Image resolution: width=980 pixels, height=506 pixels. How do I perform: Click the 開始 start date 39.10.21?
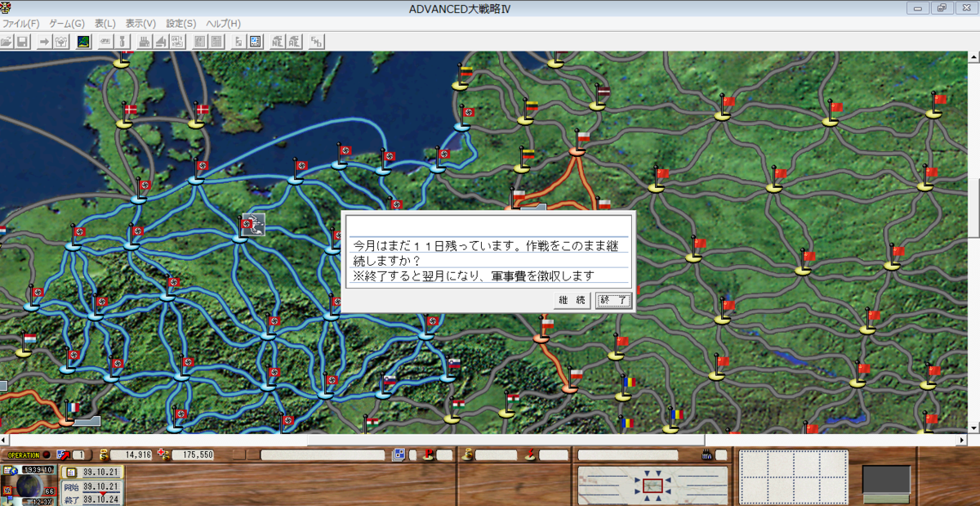point(100,486)
